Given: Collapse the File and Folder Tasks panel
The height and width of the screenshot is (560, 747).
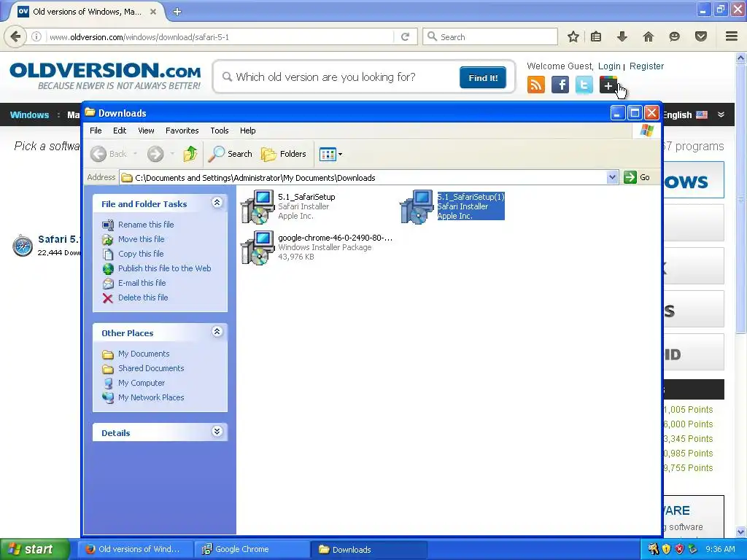Looking at the screenshot, I should coord(217,203).
